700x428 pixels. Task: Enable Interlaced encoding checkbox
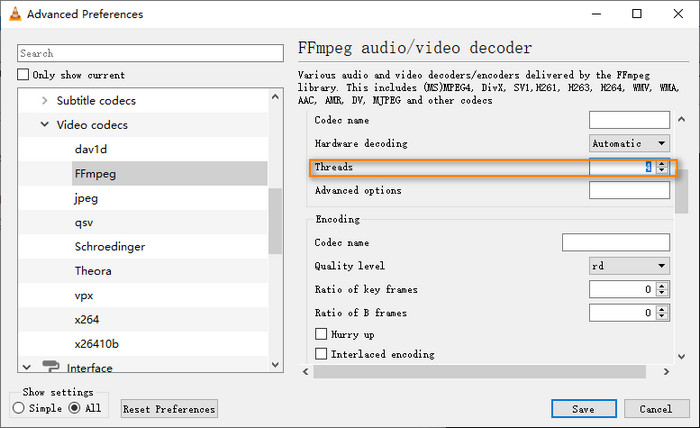321,354
